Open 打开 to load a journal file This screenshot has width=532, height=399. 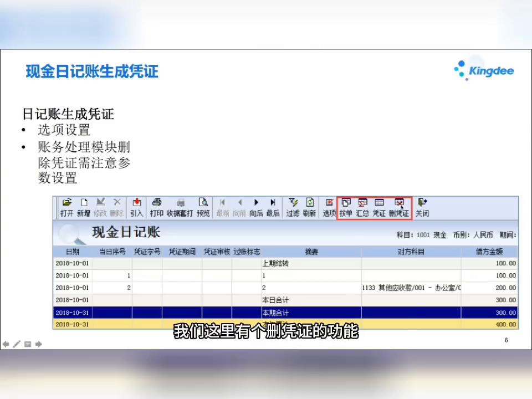68,206
